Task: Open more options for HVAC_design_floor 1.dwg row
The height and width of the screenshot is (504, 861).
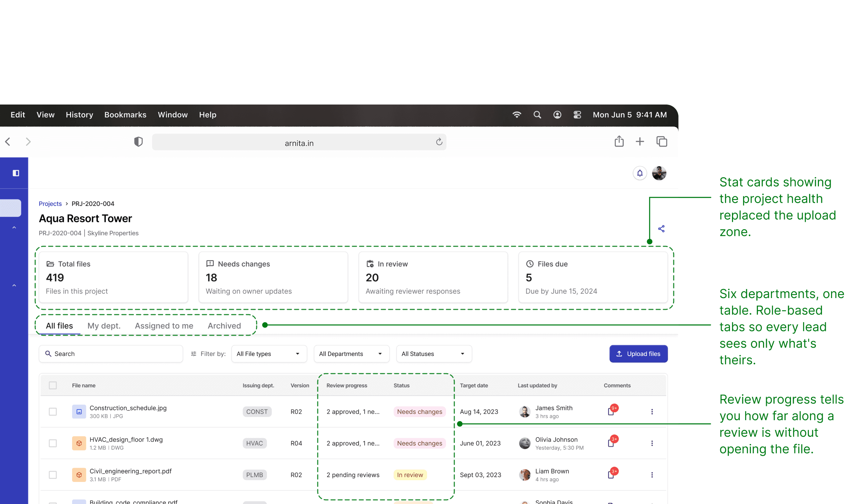Action: [x=652, y=443]
